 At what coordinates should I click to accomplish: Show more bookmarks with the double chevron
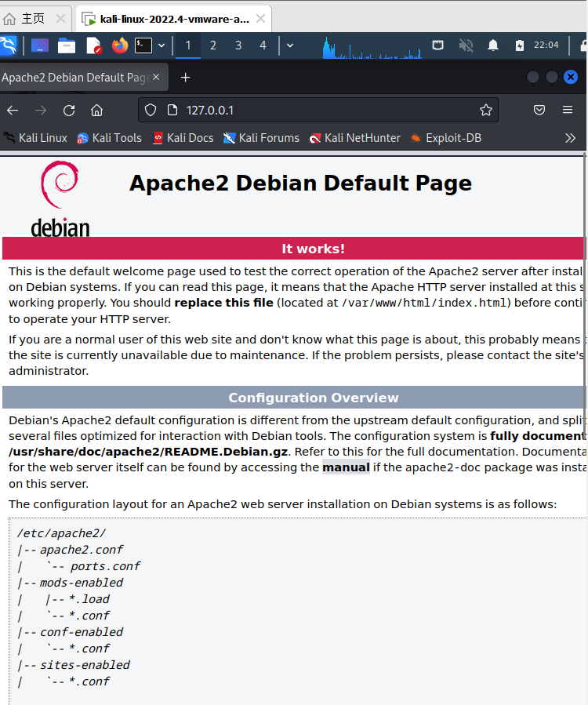click(571, 138)
